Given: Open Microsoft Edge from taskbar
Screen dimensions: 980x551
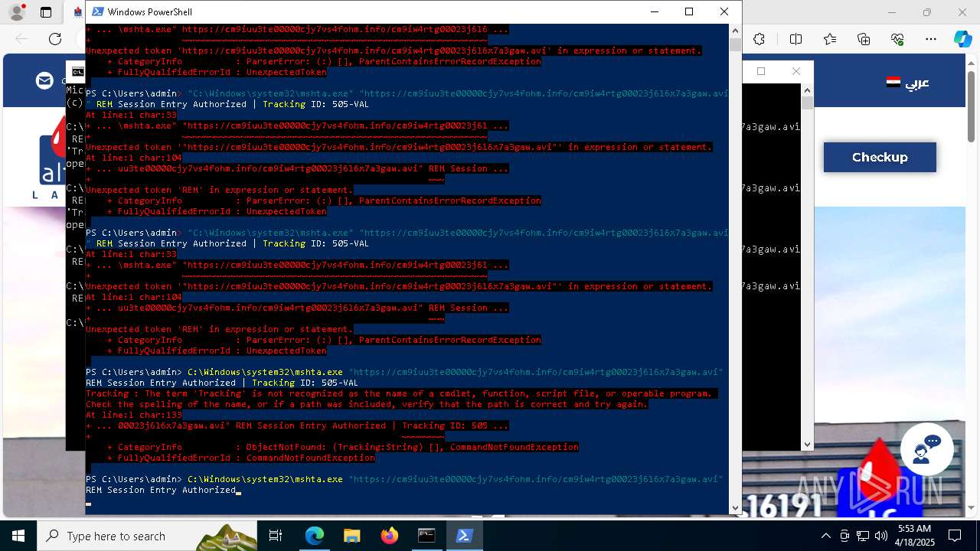Looking at the screenshot, I should pyautogui.click(x=315, y=536).
